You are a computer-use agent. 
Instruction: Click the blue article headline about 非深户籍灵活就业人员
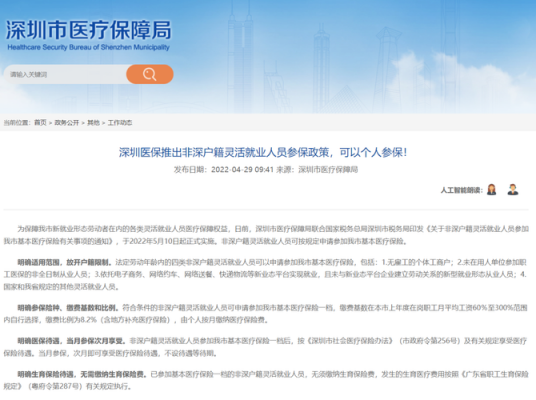click(263, 152)
